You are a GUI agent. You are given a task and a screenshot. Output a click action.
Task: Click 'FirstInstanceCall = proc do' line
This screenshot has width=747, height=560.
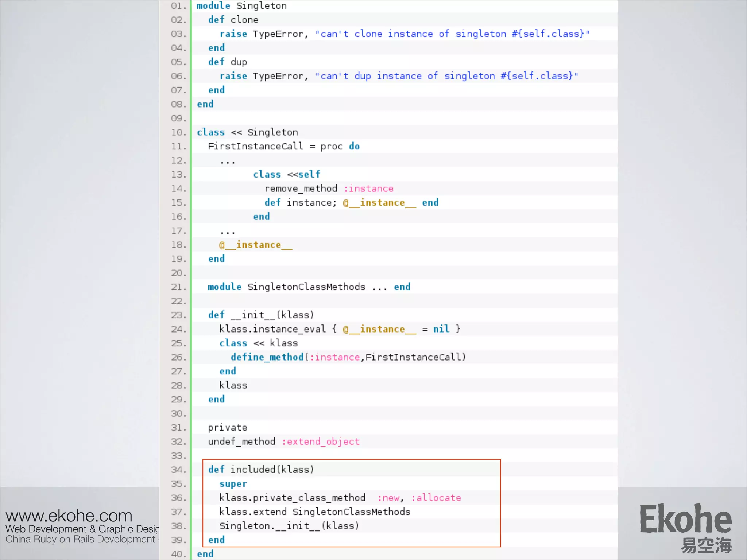click(284, 147)
